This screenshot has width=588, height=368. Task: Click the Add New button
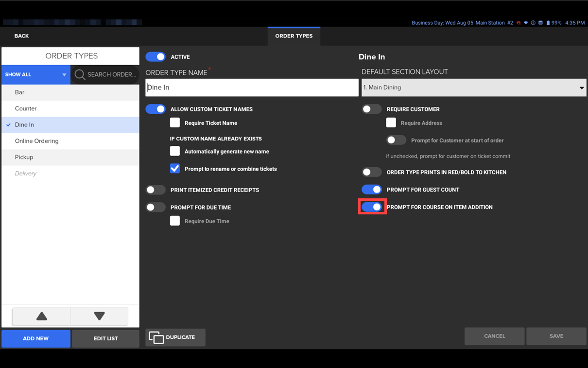click(x=36, y=338)
